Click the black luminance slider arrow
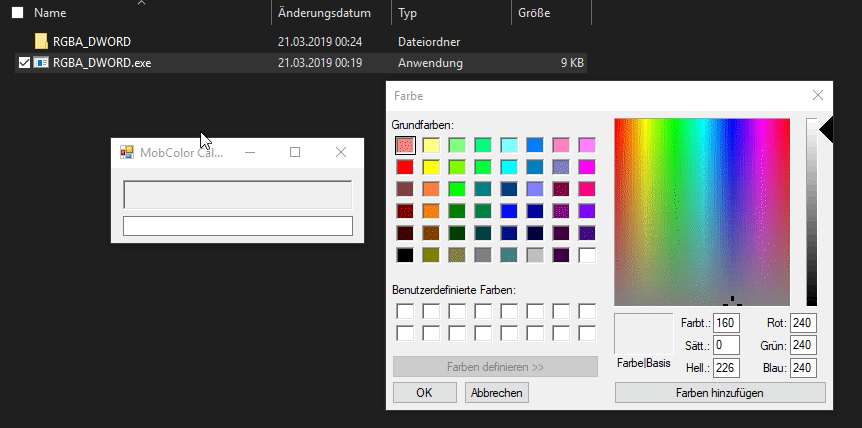The width and height of the screenshot is (862, 428). click(826, 131)
